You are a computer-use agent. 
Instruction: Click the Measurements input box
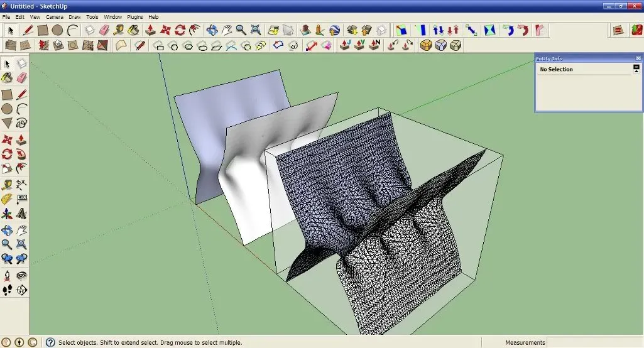pos(594,342)
